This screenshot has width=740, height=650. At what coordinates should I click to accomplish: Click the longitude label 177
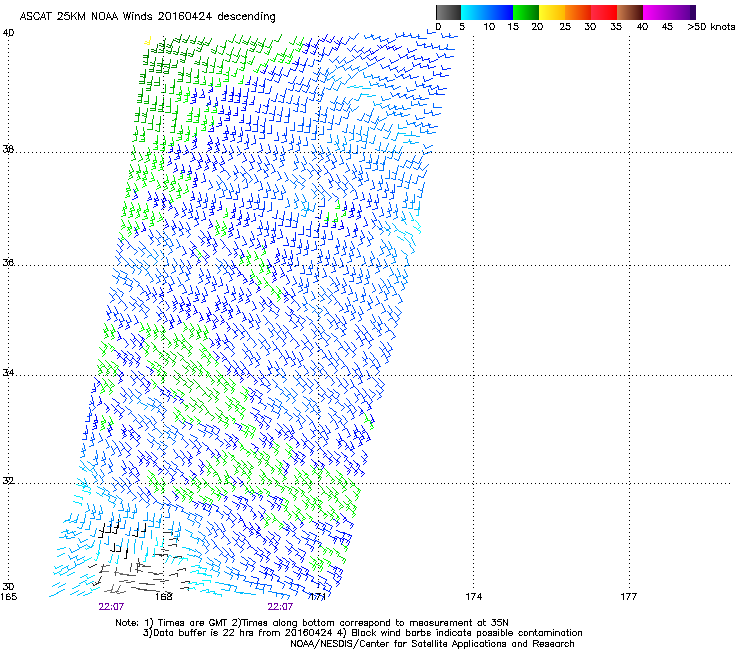[x=629, y=597]
